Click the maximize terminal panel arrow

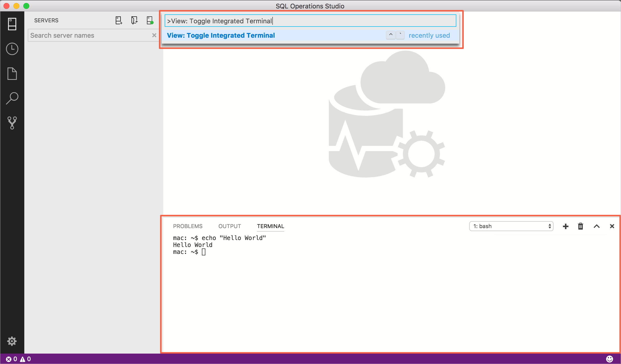[596, 226]
